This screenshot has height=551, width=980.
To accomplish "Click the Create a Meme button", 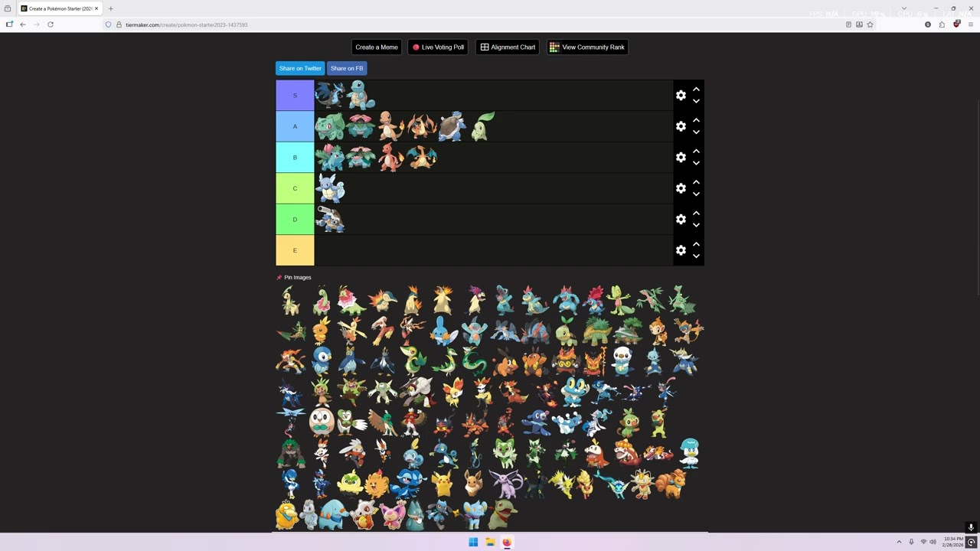I will [377, 47].
